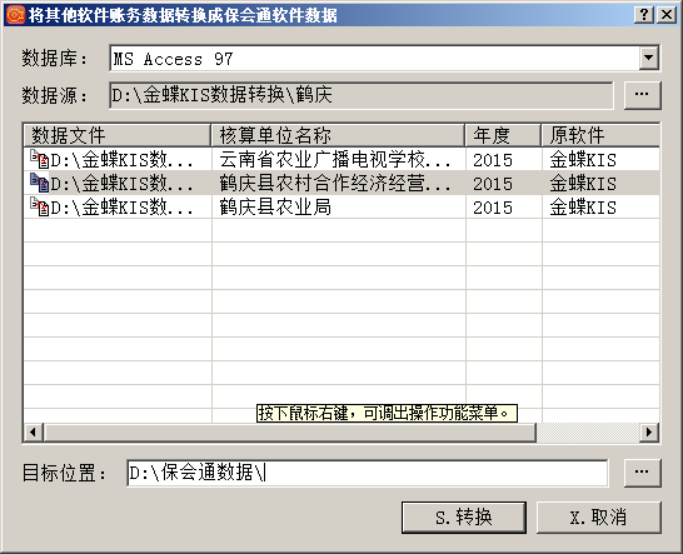Click the file icon in the 鹤庆县农业局 row
This screenshot has height=554, width=683.
click(x=39, y=208)
